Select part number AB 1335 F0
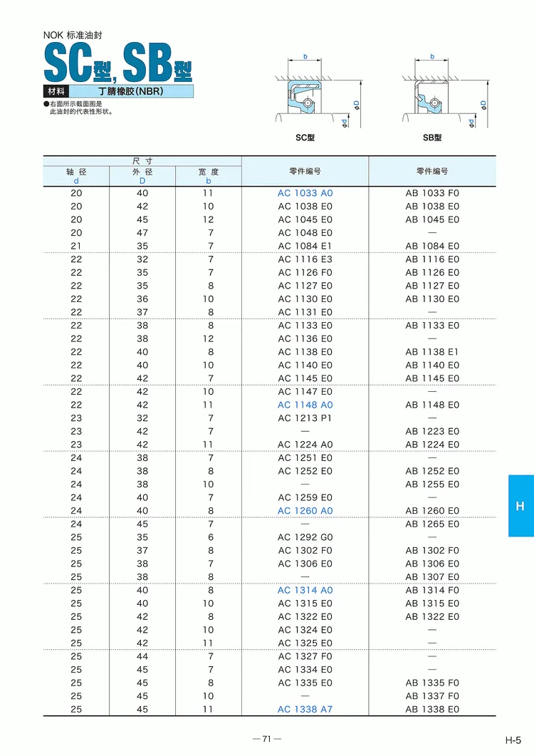 pyautogui.click(x=432, y=683)
